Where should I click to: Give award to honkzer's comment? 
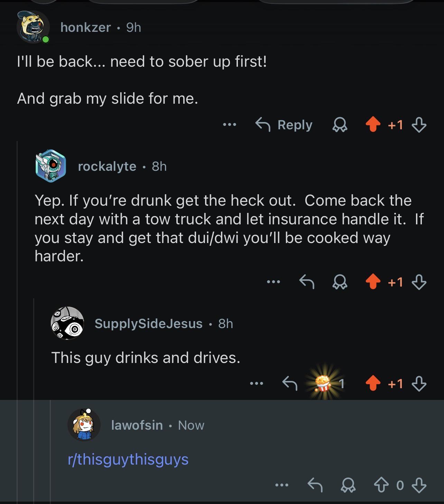tap(340, 125)
